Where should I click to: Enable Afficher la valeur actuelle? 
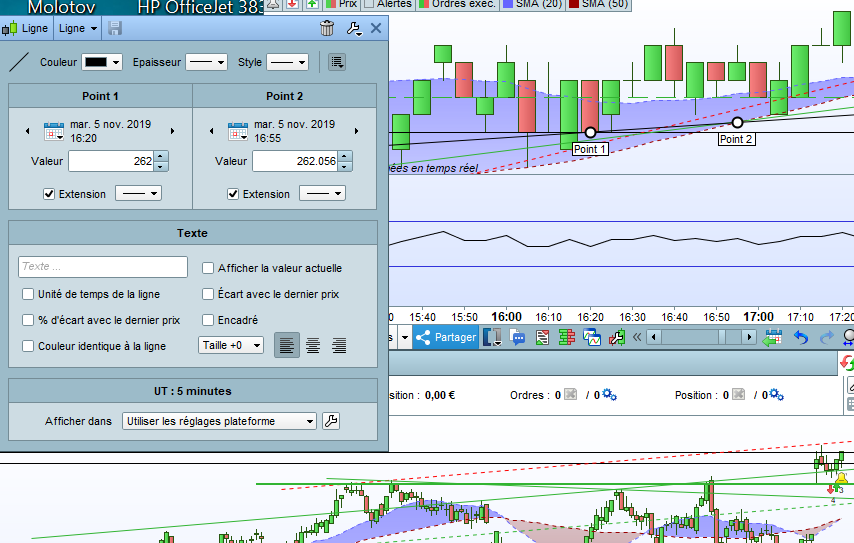(208, 268)
